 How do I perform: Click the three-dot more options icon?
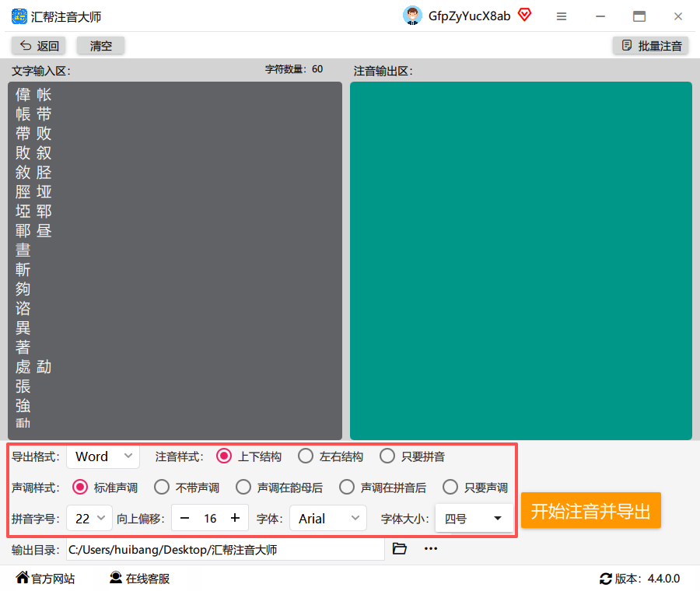[x=431, y=548]
